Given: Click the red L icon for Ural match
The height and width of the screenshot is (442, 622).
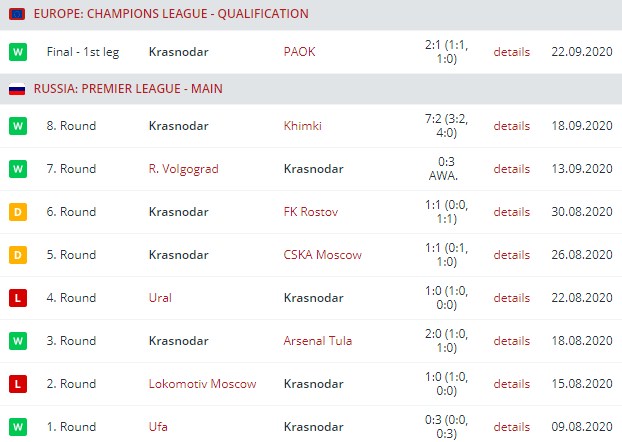Looking at the screenshot, I should (x=17, y=298).
